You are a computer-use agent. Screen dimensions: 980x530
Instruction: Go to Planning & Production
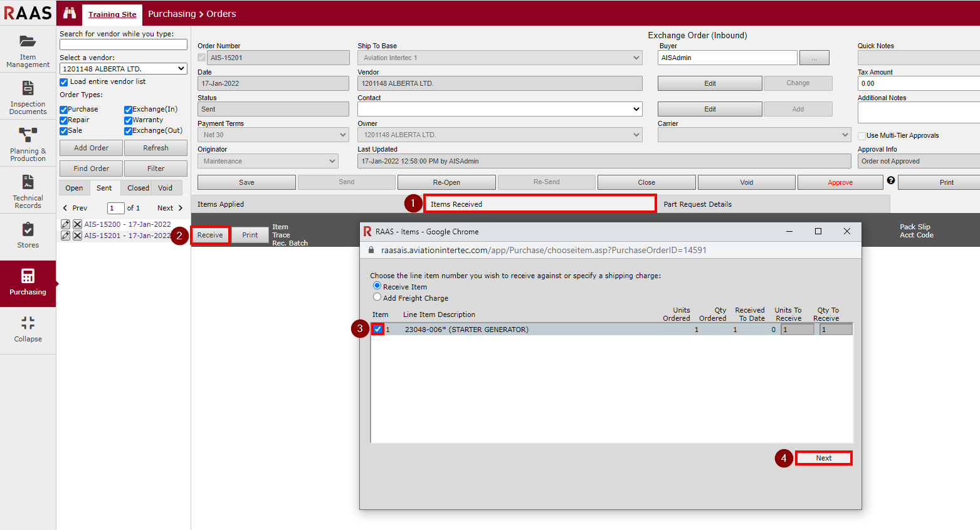pyautogui.click(x=28, y=144)
